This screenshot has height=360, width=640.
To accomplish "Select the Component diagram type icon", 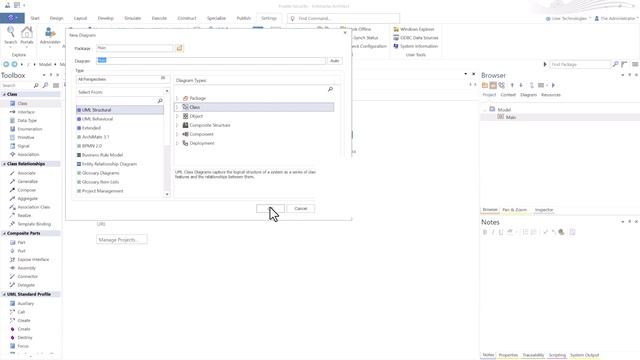I will tap(185, 134).
